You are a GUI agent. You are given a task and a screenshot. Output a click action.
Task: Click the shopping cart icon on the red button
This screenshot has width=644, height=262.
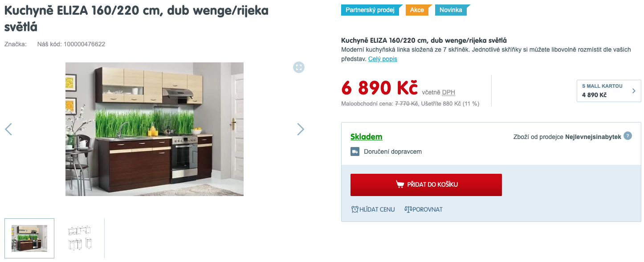(400, 184)
